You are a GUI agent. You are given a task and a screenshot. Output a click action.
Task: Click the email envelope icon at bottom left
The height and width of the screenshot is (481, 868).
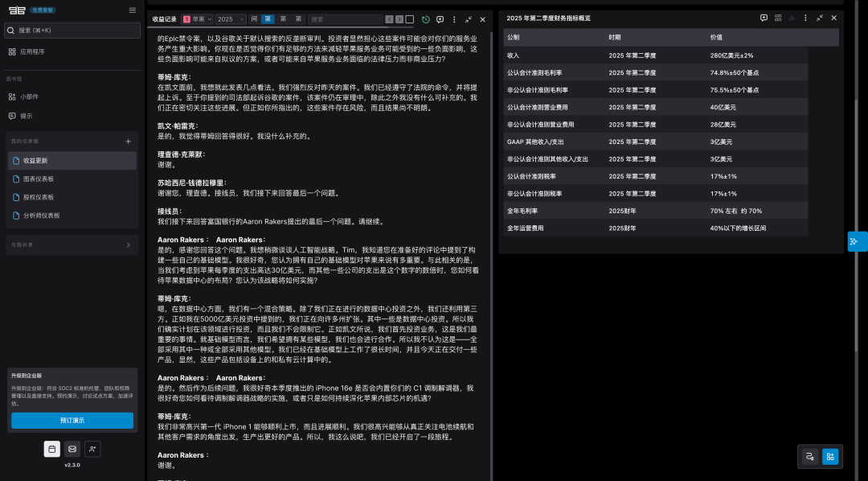pyautogui.click(x=72, y=449)
